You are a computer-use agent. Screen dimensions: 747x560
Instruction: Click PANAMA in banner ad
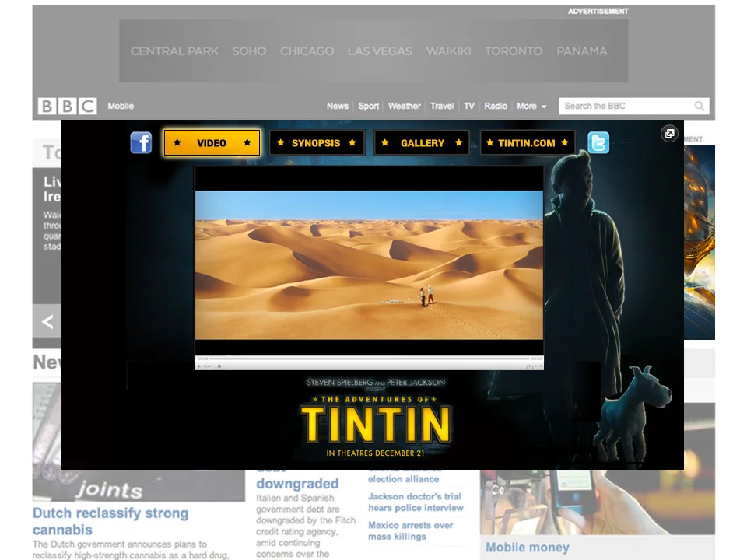(x=582, y=51)
